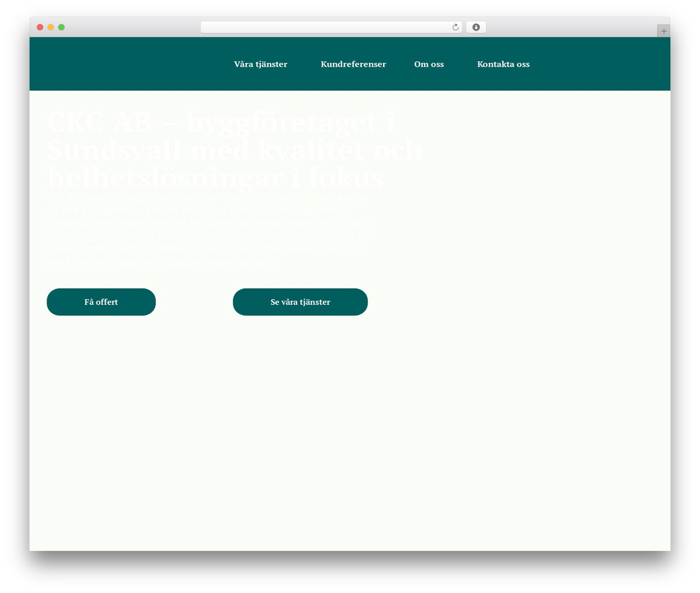
Task: Open the browser downloads button
Action: [x=476, y=27]
